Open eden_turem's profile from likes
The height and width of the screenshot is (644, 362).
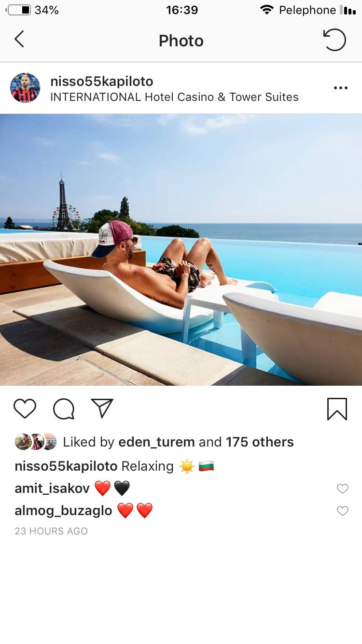coord(156,442)
